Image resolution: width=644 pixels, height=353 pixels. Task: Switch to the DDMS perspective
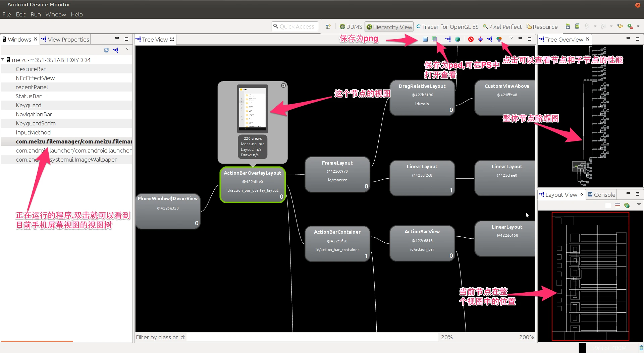pyautogui.click(x=350, y=26)
